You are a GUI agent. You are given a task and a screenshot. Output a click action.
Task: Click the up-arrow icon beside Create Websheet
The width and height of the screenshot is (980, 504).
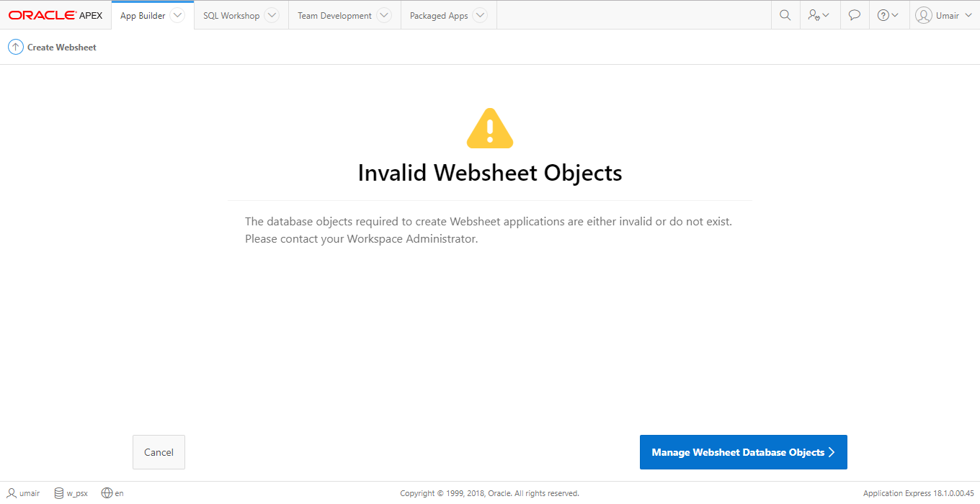pos(15,47)
